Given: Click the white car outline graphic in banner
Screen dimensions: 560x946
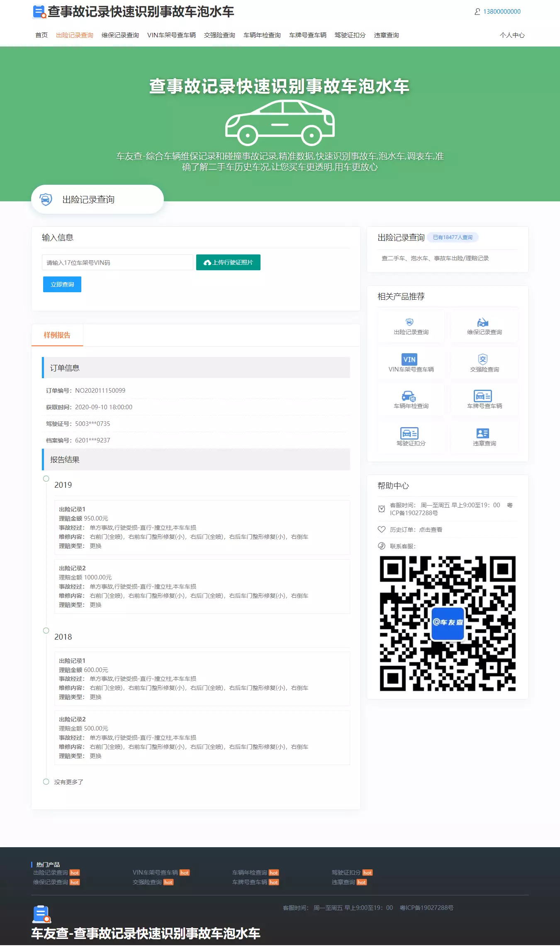Looking at the screenshot, I should (280, 123).
